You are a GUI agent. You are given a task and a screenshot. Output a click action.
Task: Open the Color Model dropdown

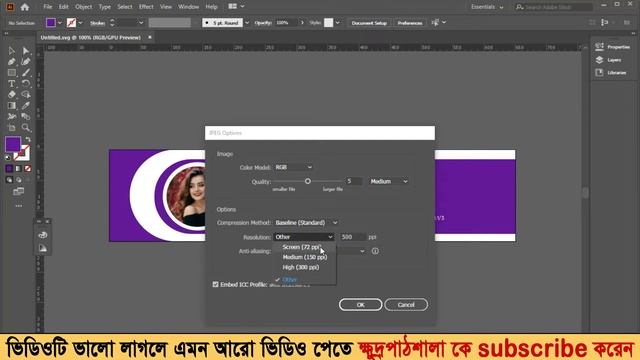[293, 167]
